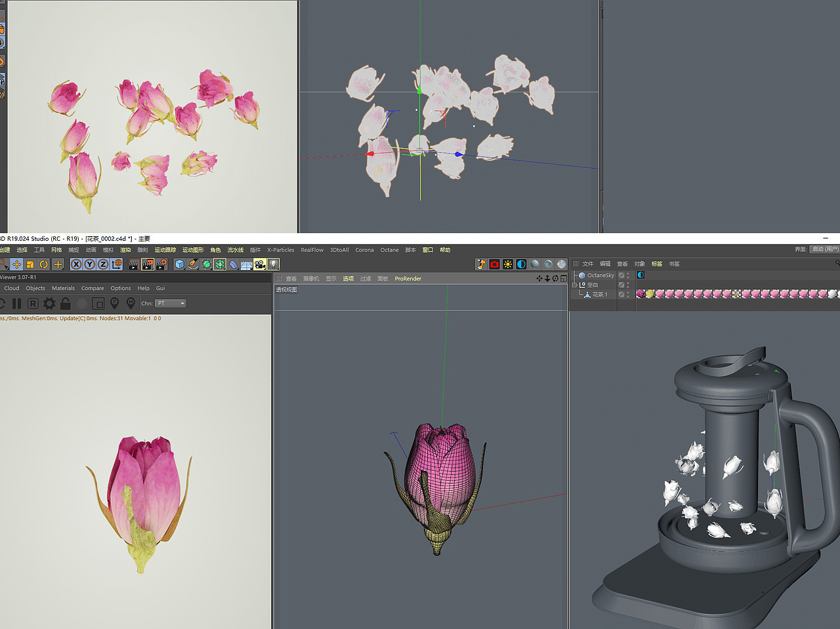Select the spline Pen tool

tap(193, 264)
